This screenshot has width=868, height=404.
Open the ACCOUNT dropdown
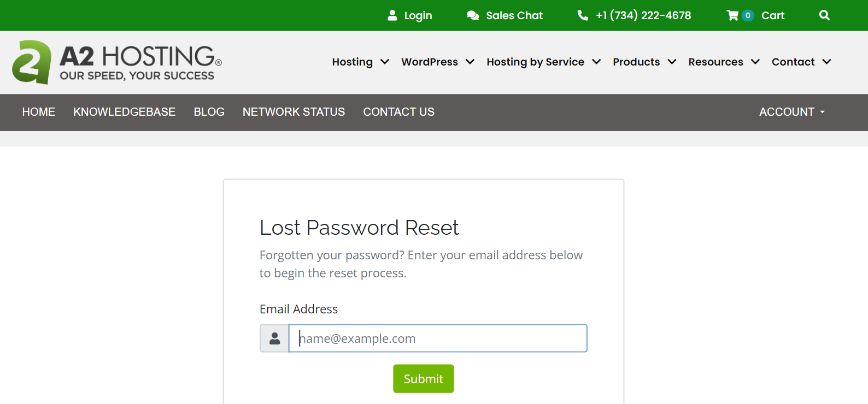click(x=791, y=112)
